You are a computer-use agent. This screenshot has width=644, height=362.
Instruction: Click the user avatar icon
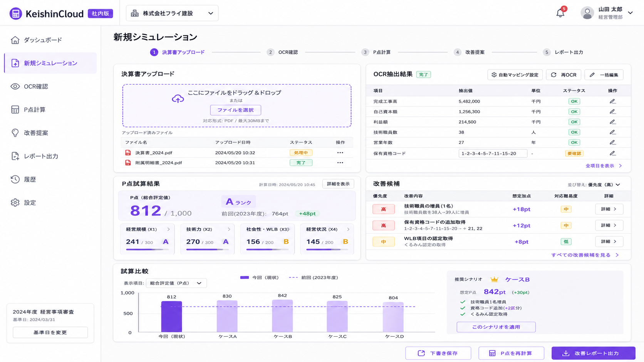(587, 13)
